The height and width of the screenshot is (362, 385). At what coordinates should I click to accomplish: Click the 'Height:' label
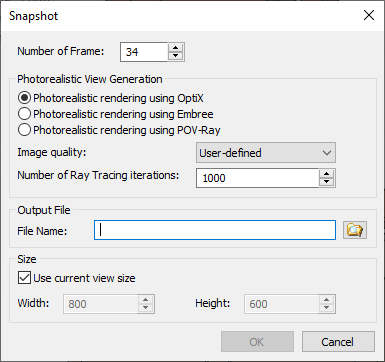click(x=213, y=303)
